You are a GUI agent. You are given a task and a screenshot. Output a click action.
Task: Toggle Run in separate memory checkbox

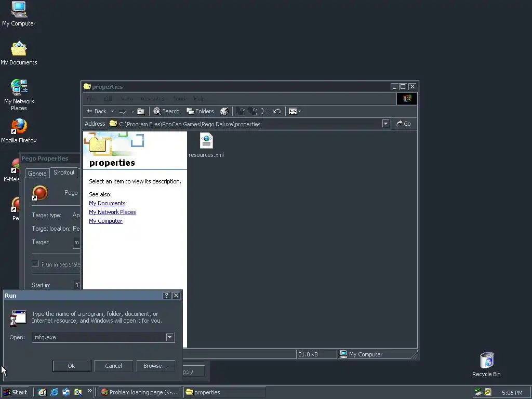(x=35, y=263)
